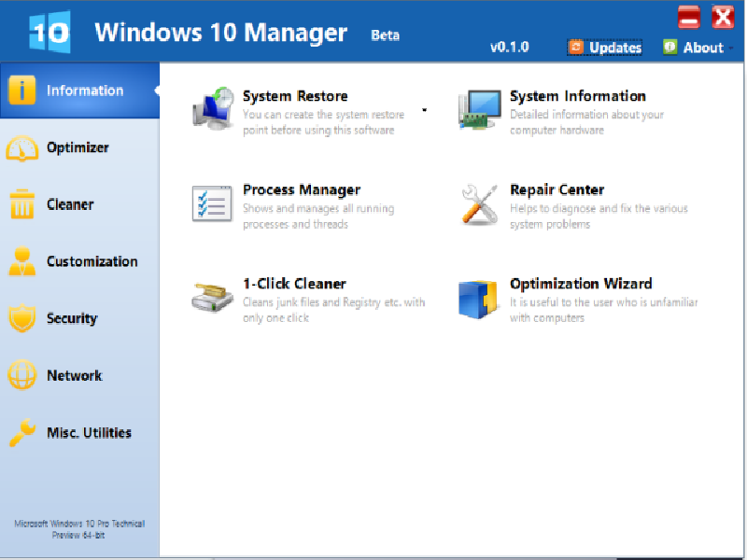Click 'Detailed information about your computer hardware' description
This screenshot has height=560, width=747.
(586, 122)
